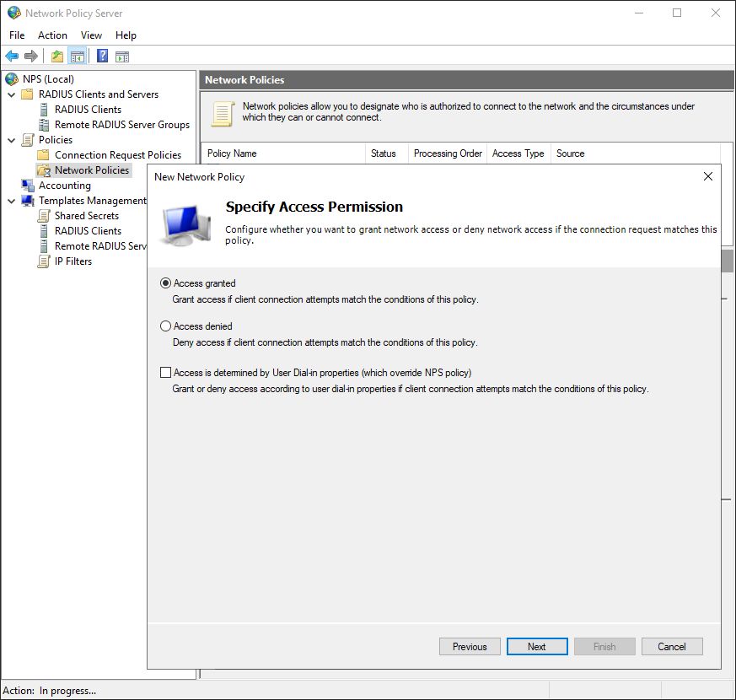Click the server icon beside RADIUS Clients under Templates Management
Image resolution: width=736 pixels, height=700 pixels.
tap(44, 231)
